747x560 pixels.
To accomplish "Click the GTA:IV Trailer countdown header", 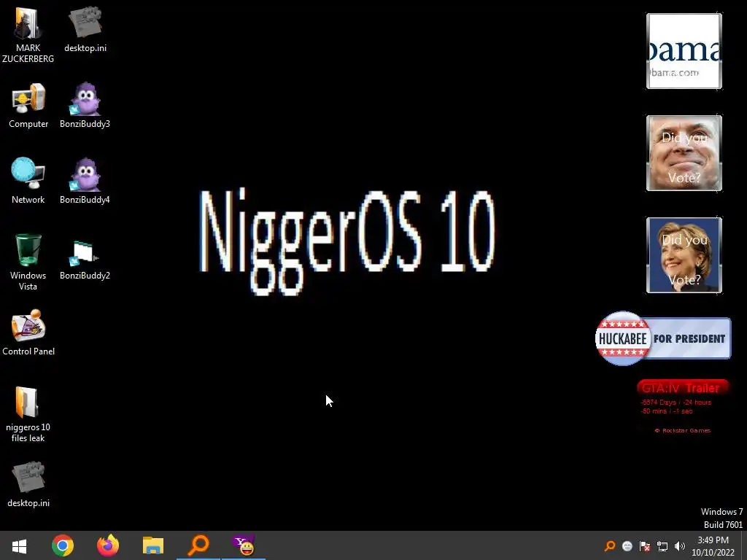I will pyautogui.click(x=683, y=388).
